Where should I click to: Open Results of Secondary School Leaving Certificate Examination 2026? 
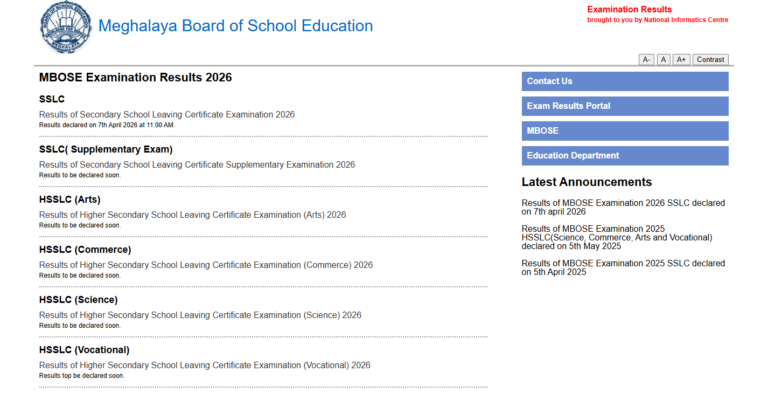(167, 115)
